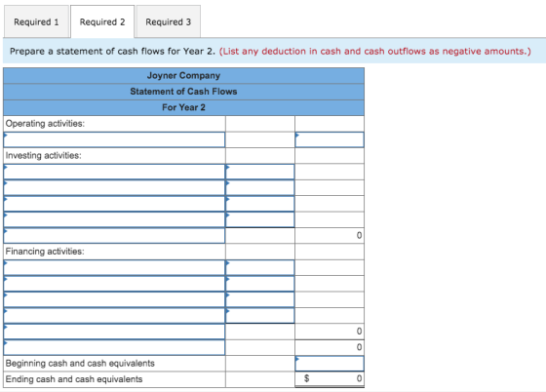Open first line-item dropdown under Investing activities
This screenshot has height=392, width=546.
[114, 172]
